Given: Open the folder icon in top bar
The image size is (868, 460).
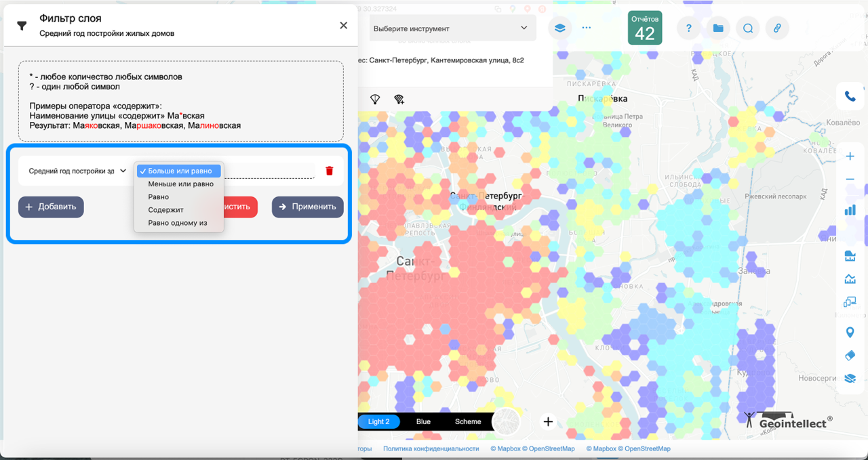Looking at the screenshot, I should click(718, 28).
